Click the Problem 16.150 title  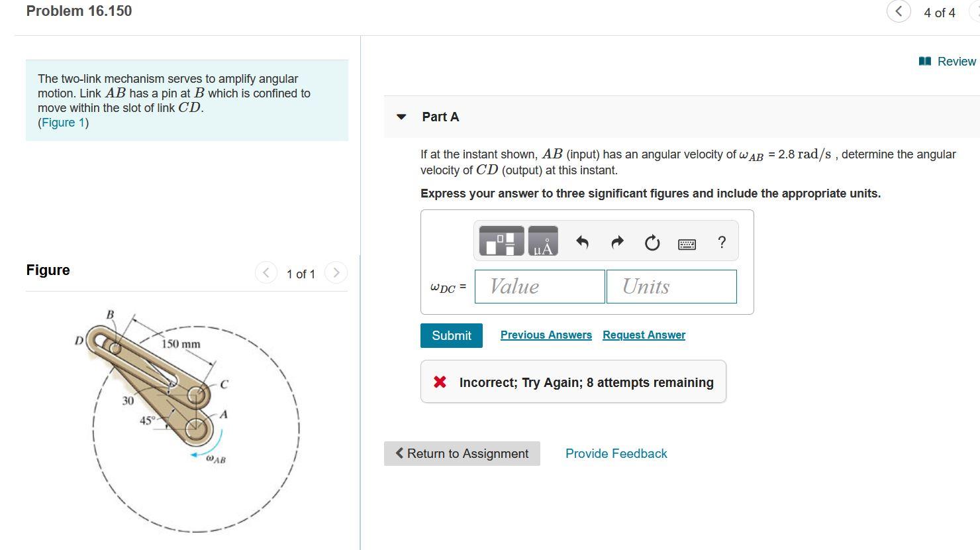point(78,11)
